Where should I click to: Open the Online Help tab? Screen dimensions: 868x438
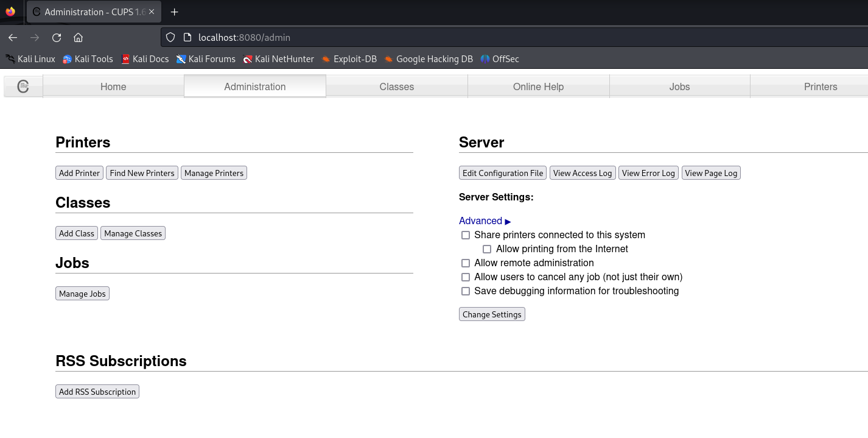point(538,87)
